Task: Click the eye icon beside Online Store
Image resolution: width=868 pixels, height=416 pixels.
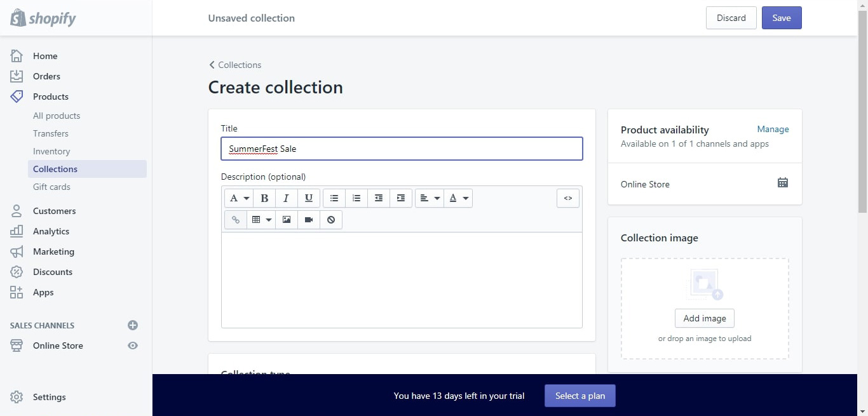Action: point(133,346)
